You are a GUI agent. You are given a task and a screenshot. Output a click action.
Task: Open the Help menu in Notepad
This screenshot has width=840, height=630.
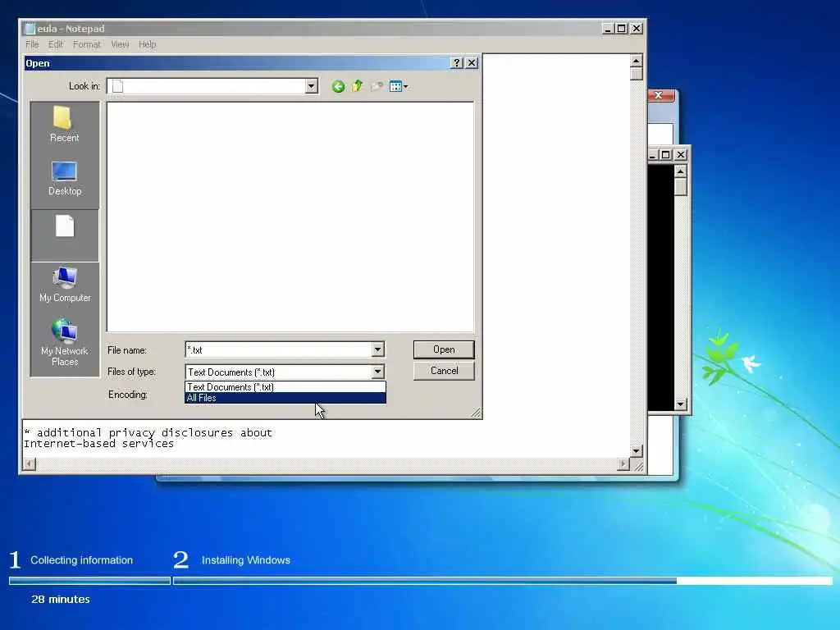tap(148, 44)
